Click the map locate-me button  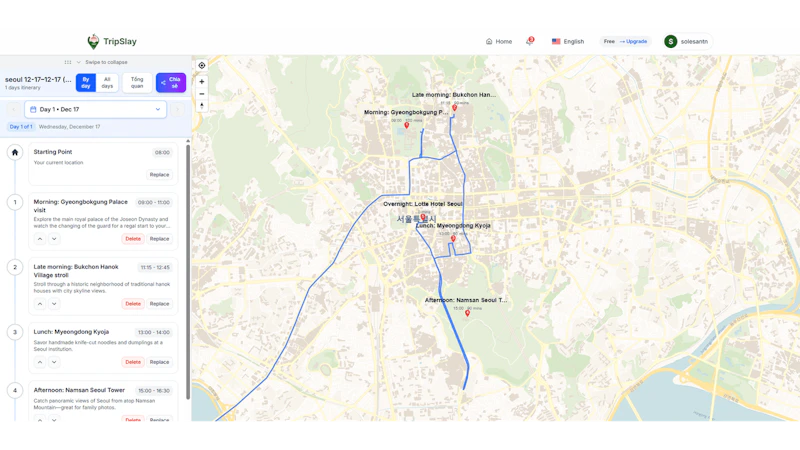(202, 65)
